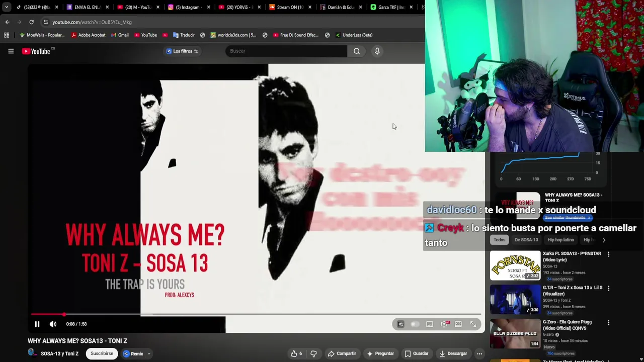644x362 pixels.
Task: Open SOSA-13 y Toni Z channel link
Action: point(59,354)
